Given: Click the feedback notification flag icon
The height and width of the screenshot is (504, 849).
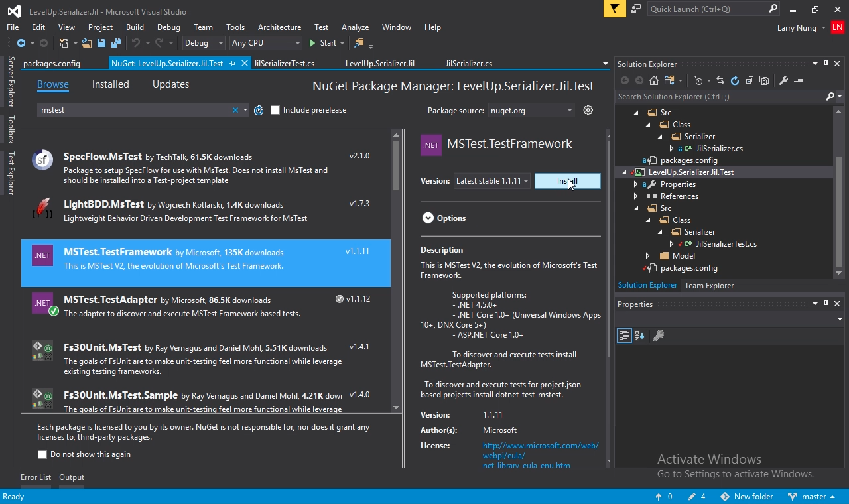Looking at the screenshot, I should click(614, 9).
